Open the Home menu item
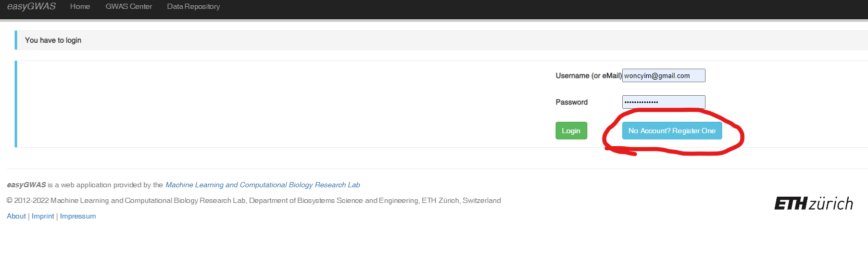The image size is (868, 257). (80, 6)
